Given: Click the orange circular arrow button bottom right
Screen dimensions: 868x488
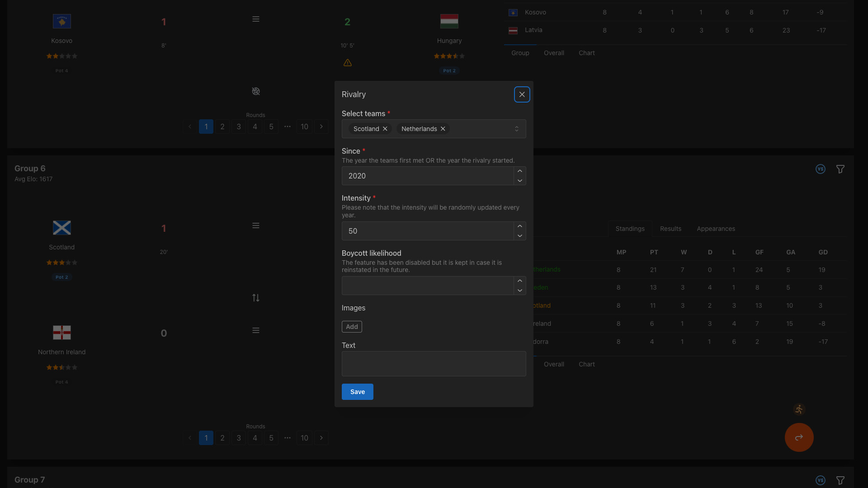Looking at the screenshot, I should tap(799, 437).
